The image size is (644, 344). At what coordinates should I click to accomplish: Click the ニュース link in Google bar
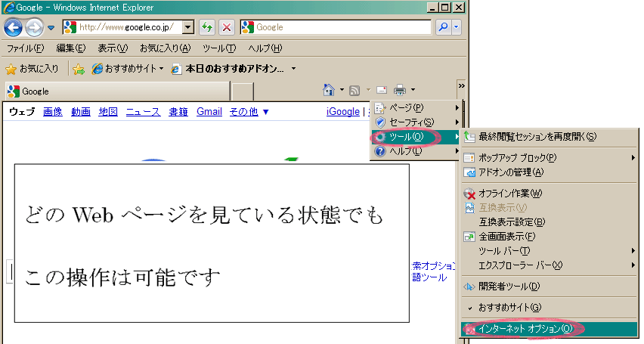coord(143,112)
